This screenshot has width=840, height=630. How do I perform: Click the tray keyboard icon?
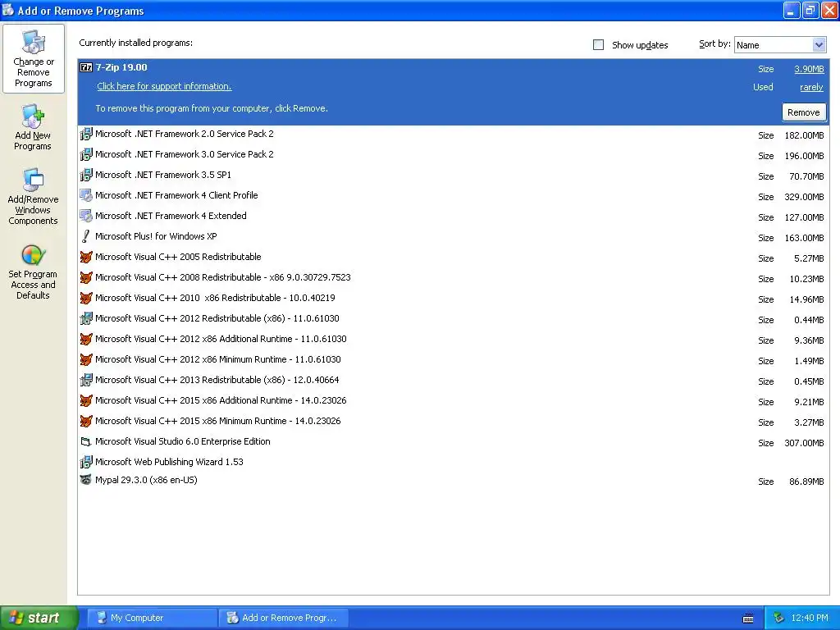click(x=748, y=619)
